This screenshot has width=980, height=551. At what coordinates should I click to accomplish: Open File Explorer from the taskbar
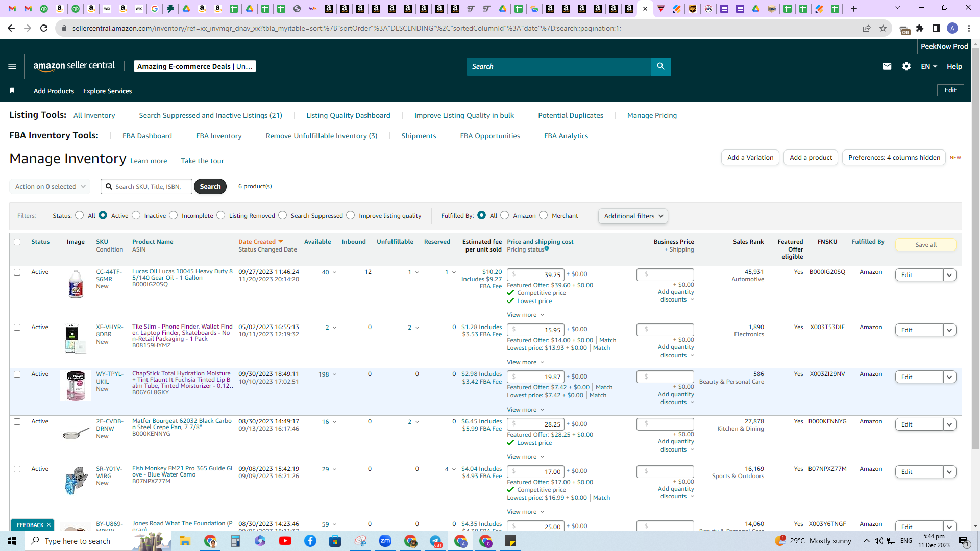[185, 541]
